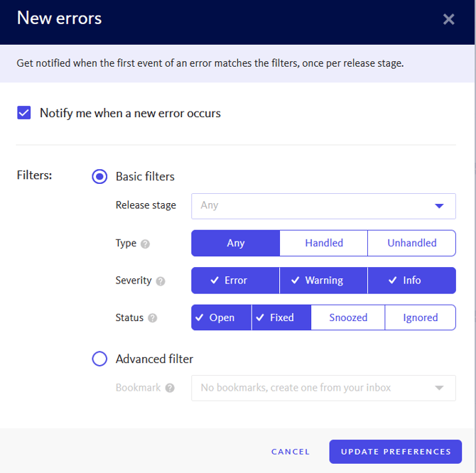The image size is (476, 473).
Task: Choose Unhandled error type
Action: click(411, 243)
